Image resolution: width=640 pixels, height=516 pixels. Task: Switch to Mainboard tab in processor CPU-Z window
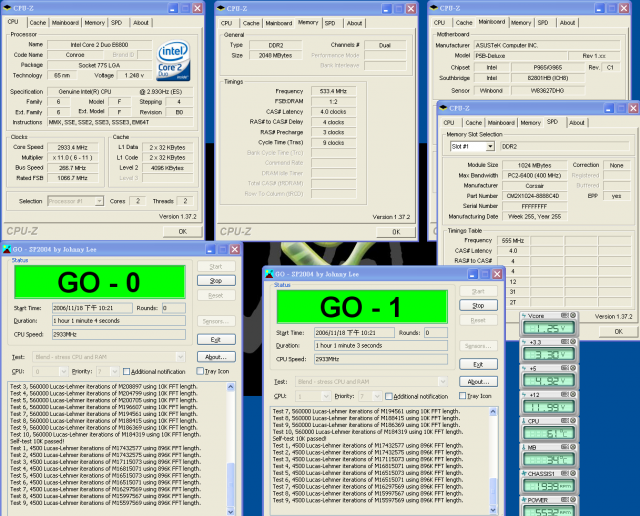point(65,23)
